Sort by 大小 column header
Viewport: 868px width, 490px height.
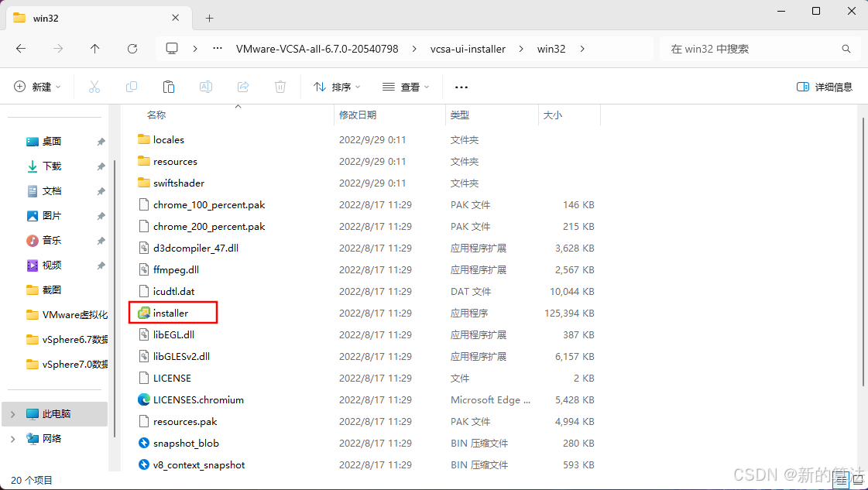[552, 115]
